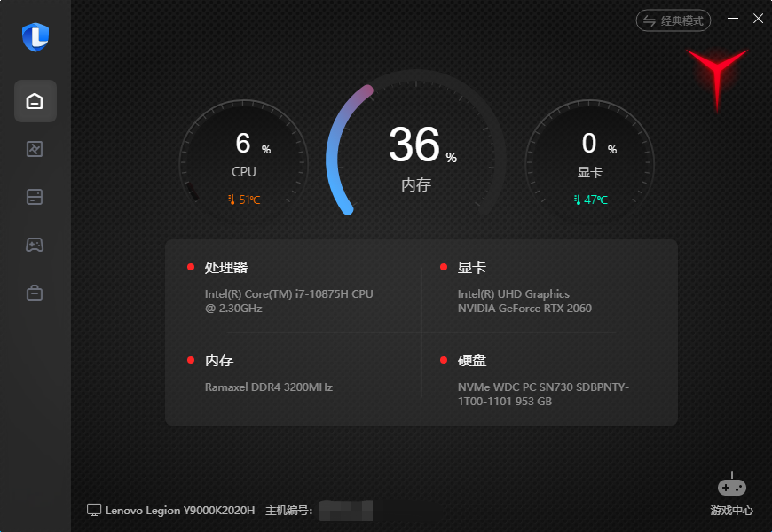
Task: Open the toolbox briefcase sidebar icon
Action: point(35,293)
